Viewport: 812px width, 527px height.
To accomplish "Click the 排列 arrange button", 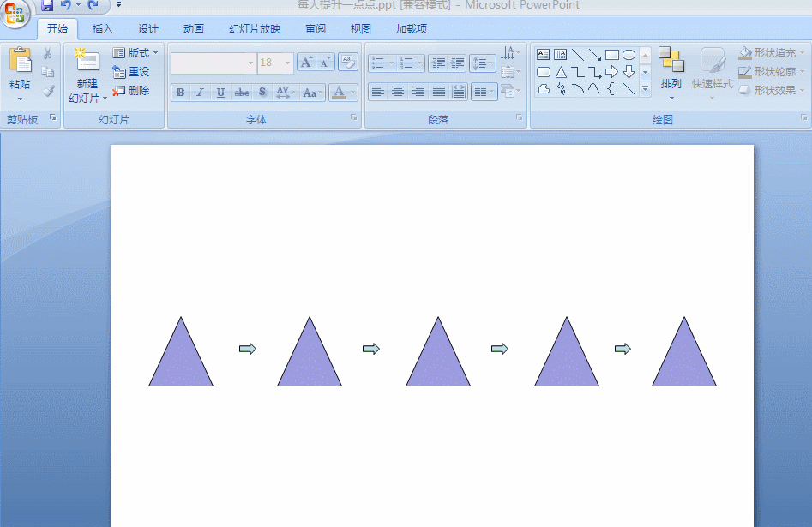I will (671, 73).
